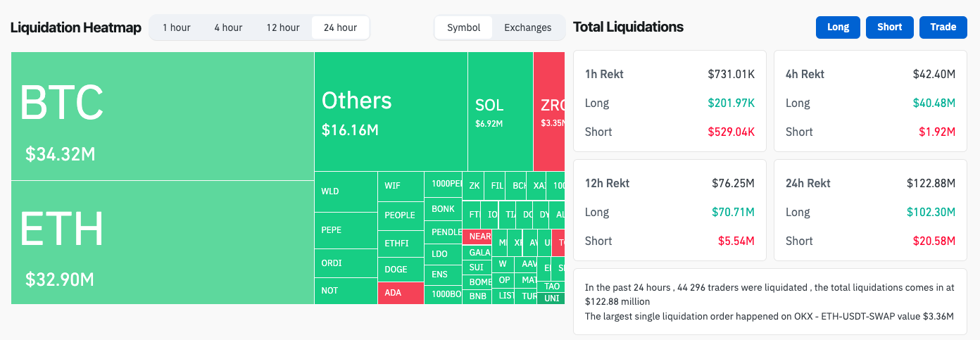
Task: Click the LDO tile
Action: pos(443,254)
